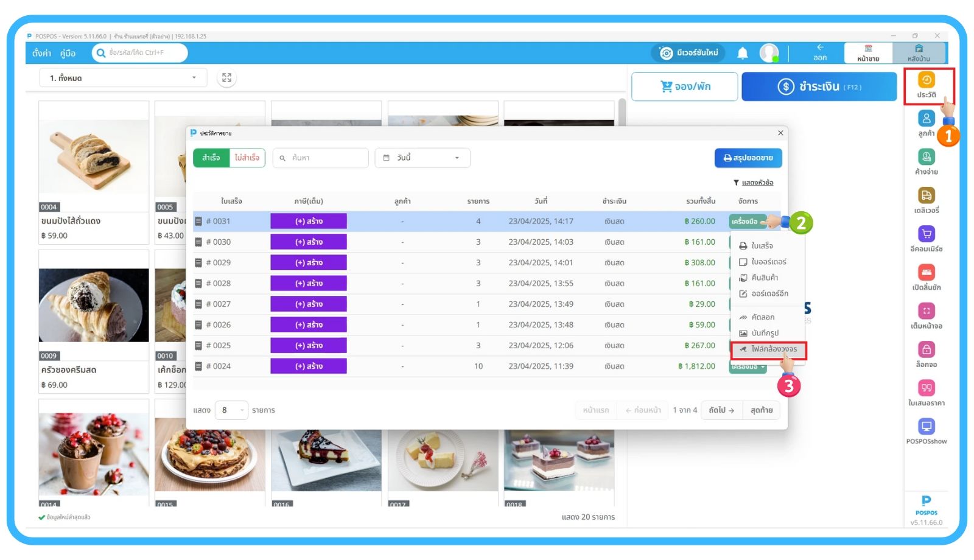The width and height of the screenshot is (974, 560).
Task: Click the notification bell icon
Action: (743, 54)
